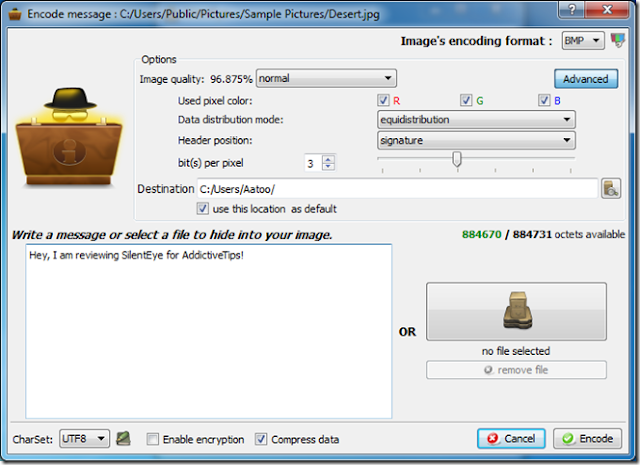Increase bits per pixel with up arrow
The image size is (640, 465).
coord(328,159)
